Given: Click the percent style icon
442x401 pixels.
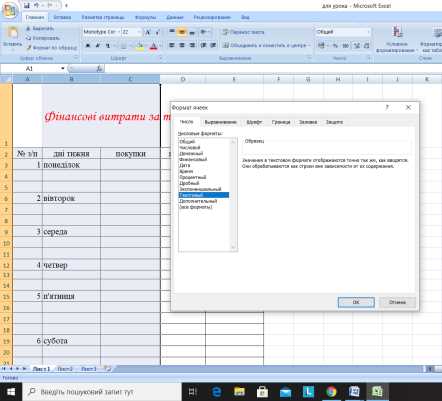Looking at the screenshot, I should (335, 45).
